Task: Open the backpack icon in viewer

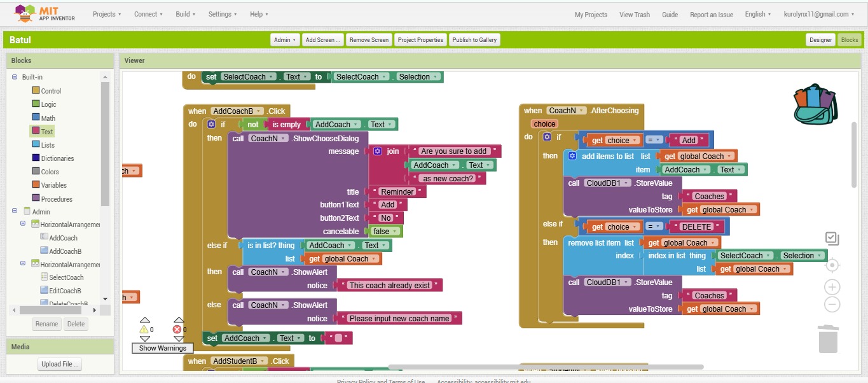Action: coord(815,104)
